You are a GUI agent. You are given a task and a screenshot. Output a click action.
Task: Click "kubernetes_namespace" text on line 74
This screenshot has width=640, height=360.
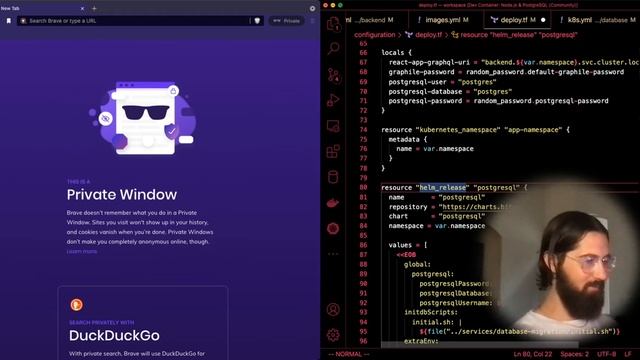point(458,130)
